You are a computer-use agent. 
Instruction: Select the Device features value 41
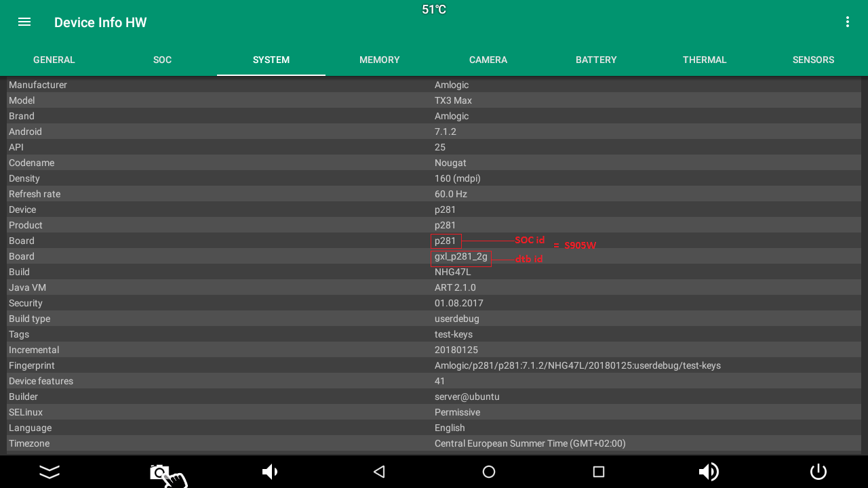440,381
